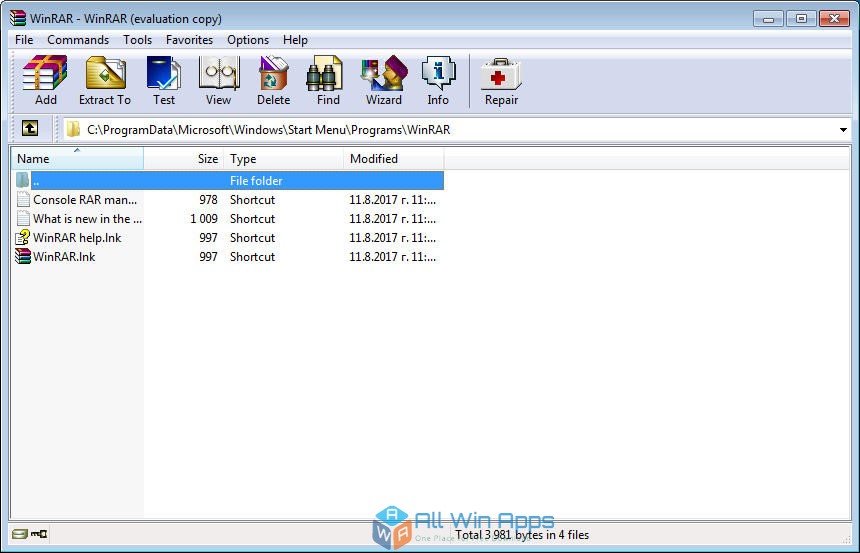Click the 'File folder' type cell
The image size is (860, 553).
point(256,180)
